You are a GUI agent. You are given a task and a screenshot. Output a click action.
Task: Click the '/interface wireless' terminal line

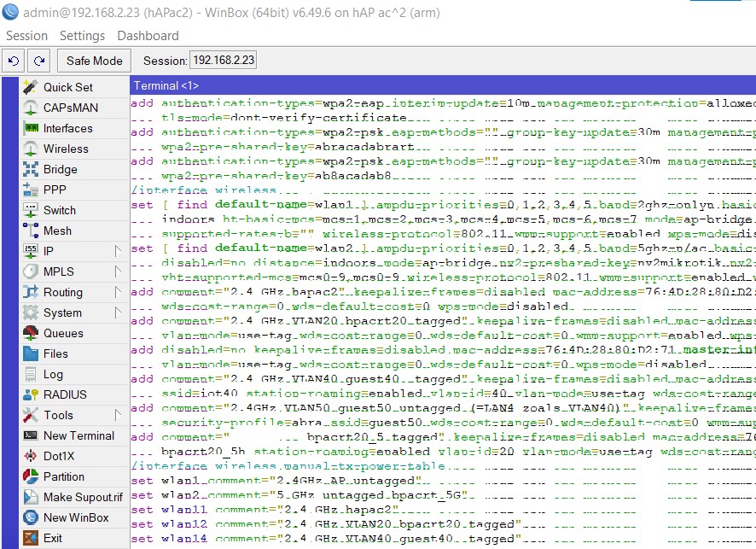pyautogui.click(x=204, y=190)
